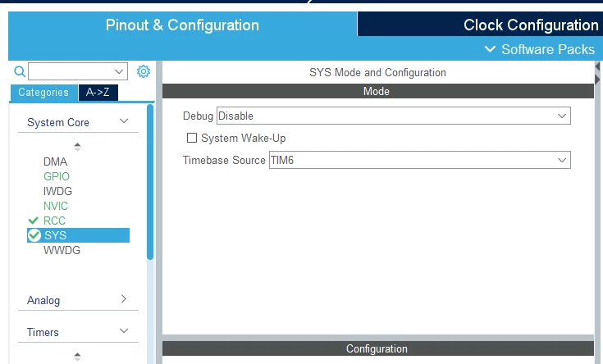Expand the Analog category

123,298
